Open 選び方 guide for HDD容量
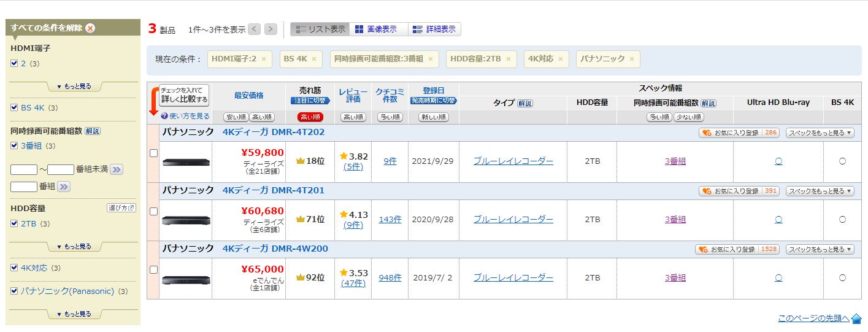This screenshot has width=868, height=332. coord(121,208)
